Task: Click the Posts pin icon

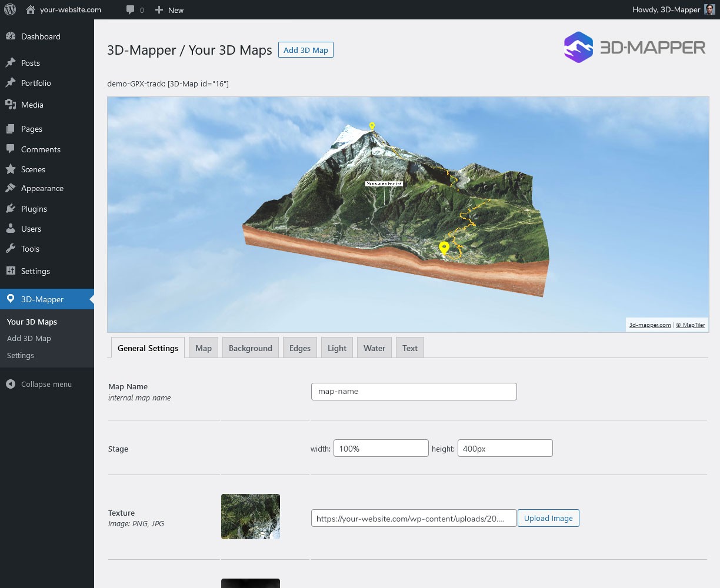Action: (x=11, y=63)
